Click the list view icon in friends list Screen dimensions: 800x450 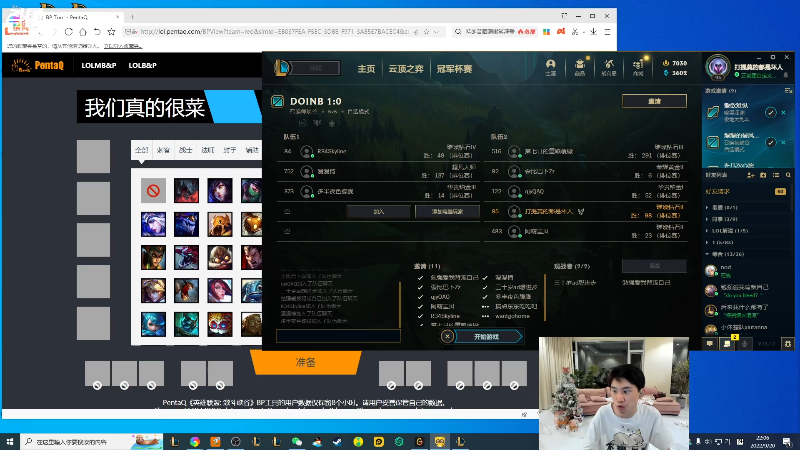pyautogui.click(x=776, y=175)
